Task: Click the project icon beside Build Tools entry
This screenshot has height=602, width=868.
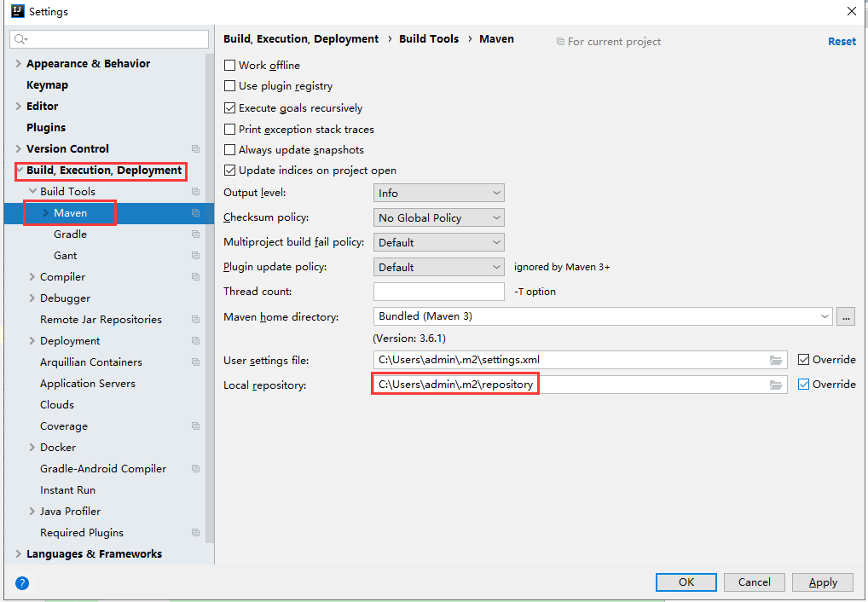Action: click(x=196, y=191)
